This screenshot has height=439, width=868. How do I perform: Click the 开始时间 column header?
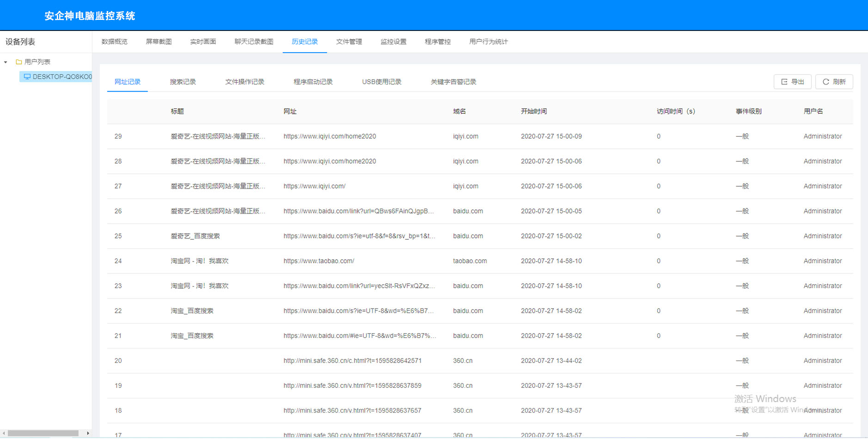tap(534, 111)
